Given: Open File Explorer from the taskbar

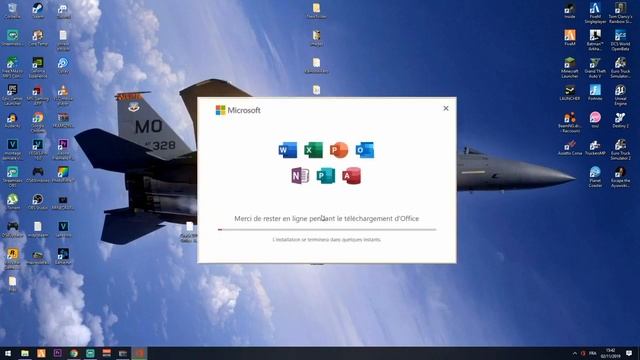Looking at the screenshot, I should [25, 353].
